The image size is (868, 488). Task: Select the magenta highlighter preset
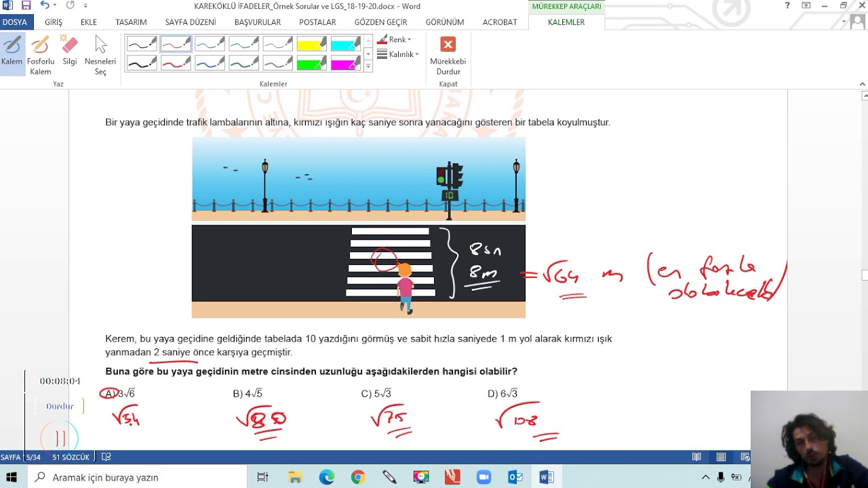coord(346,62)
